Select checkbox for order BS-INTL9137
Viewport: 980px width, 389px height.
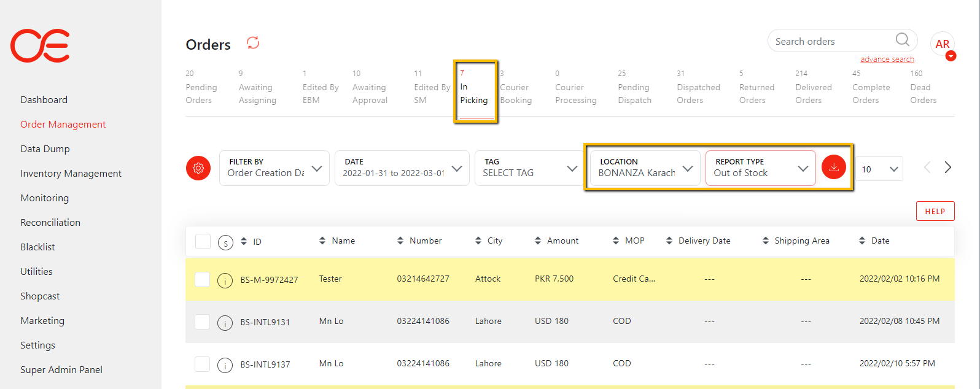pyautogui.click(x=203, y=364)
